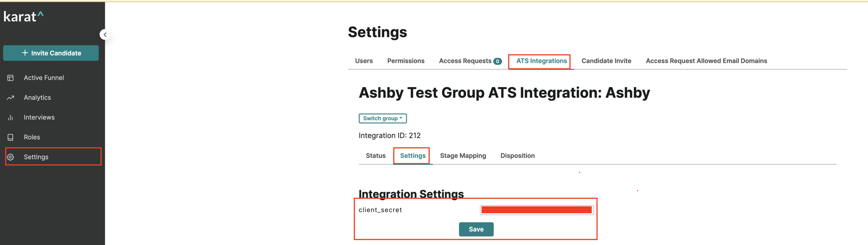Image resolution: width=868 pixels, height=245 pixels.
Task: Open Access Request Allowed Email Domains tab
Action: point(706,61)
